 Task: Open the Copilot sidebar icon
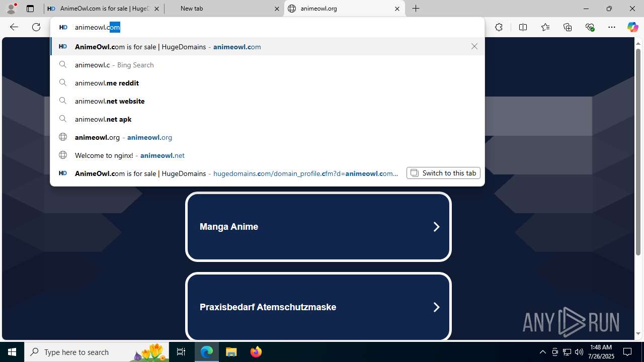[632, 27]
